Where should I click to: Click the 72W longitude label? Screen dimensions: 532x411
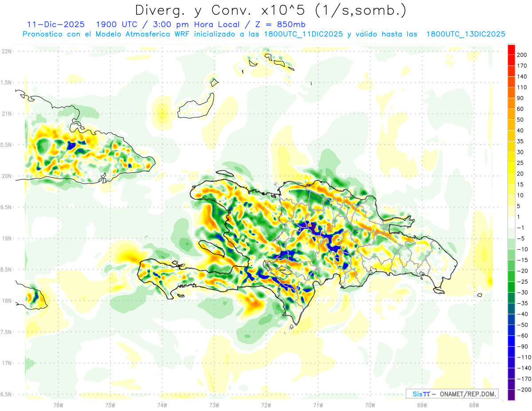[266, 405]
